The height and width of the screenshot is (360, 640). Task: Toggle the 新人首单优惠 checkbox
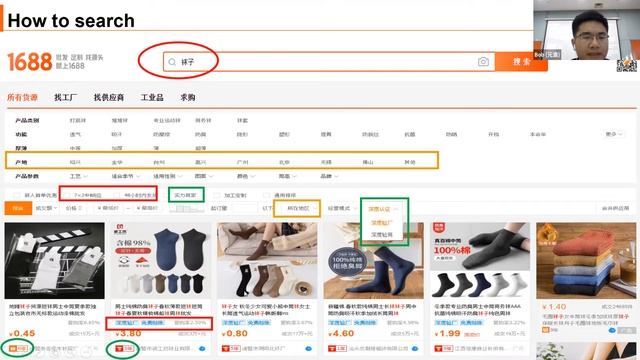tap(16, 196)
